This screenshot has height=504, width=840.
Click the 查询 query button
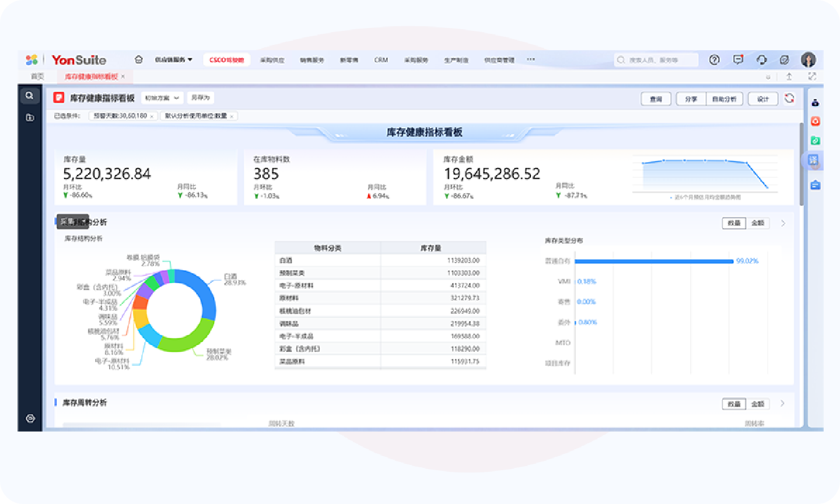point(656,99)
